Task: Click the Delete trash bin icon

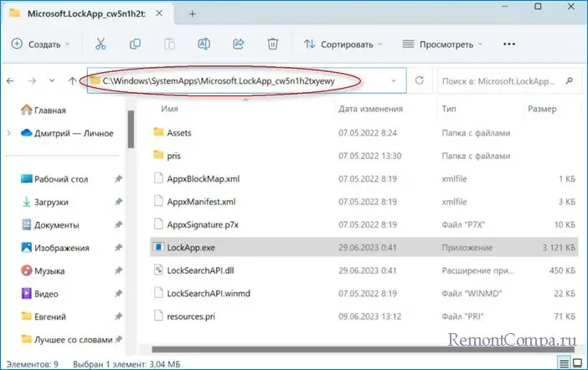Action: click(x=272, y=44)
